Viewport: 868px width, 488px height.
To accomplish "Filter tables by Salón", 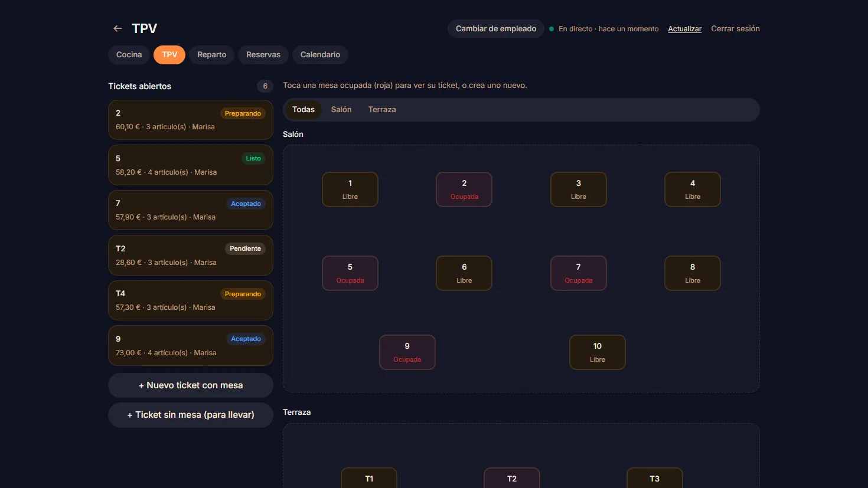I will [x=341, y=110].
